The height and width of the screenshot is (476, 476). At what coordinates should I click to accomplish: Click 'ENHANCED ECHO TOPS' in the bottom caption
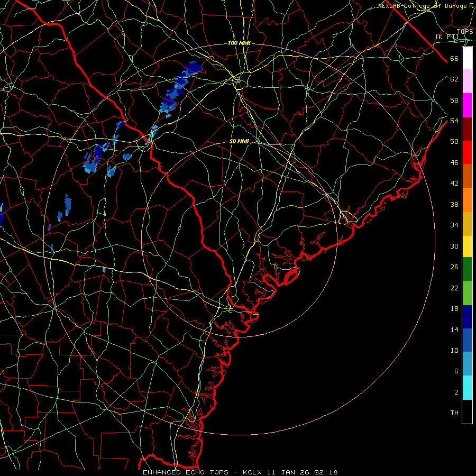click(185, 472)
